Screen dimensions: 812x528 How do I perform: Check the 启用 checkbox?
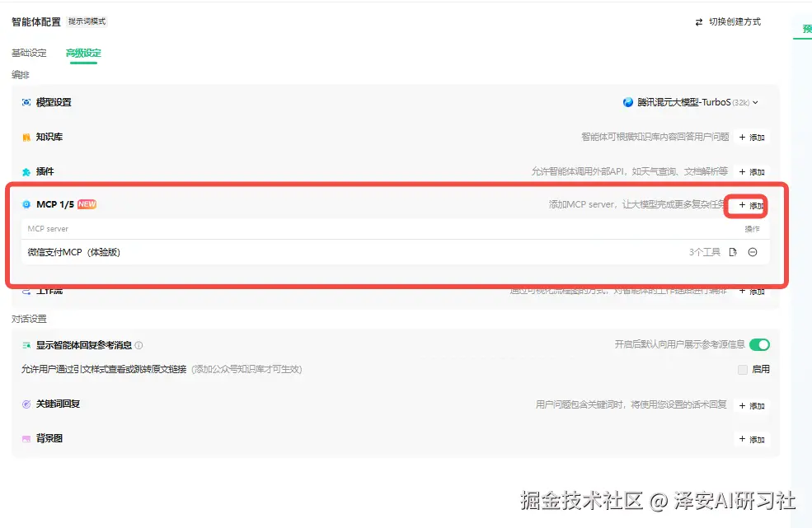coord(743,370)
